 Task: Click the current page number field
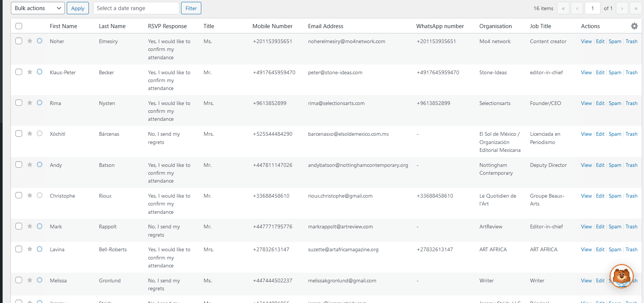click(x=593, y=8)
